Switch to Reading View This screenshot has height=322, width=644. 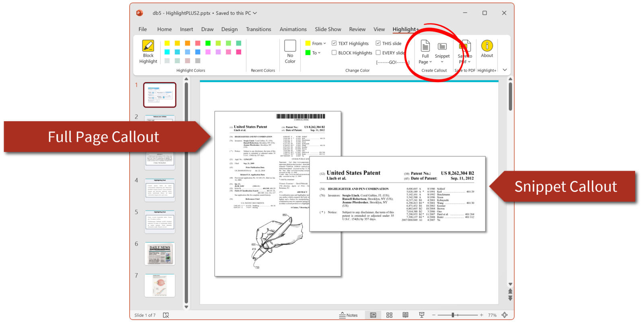[x=405, y=315]
